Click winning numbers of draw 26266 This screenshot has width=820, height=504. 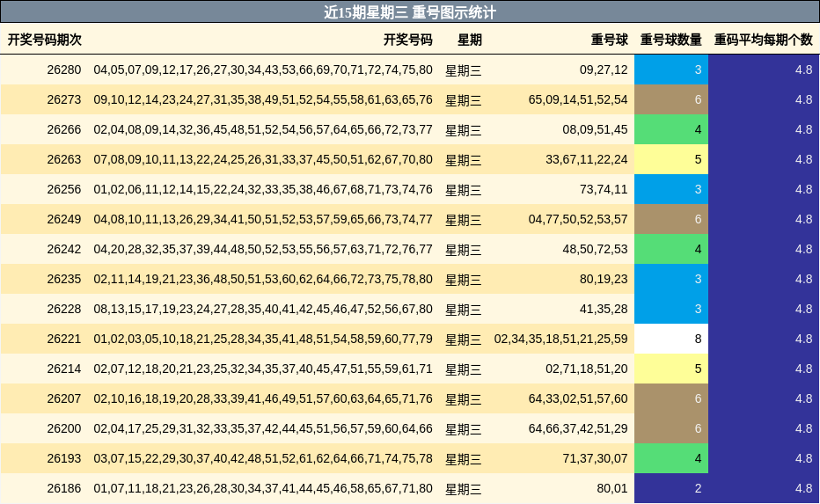click(x=263, y=129)
